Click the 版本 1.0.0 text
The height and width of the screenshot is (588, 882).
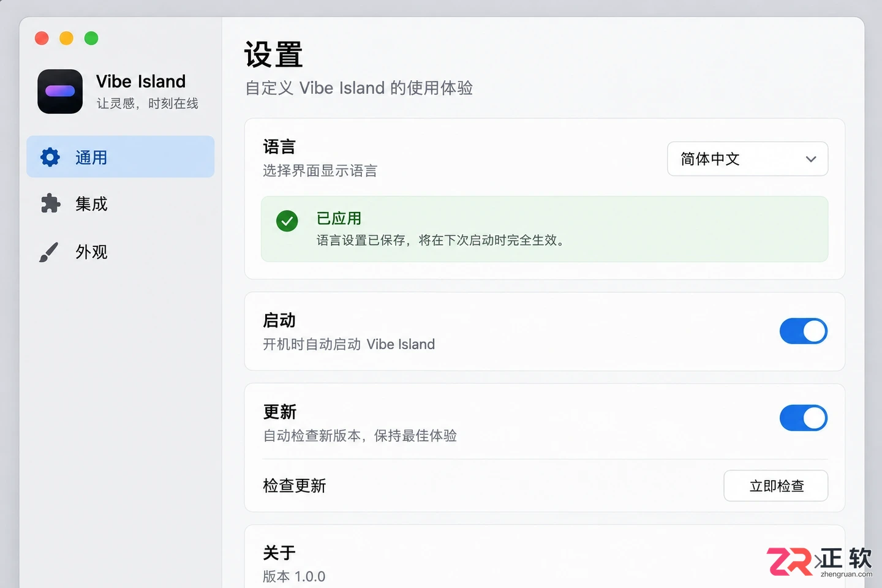(x=294, y=576)
